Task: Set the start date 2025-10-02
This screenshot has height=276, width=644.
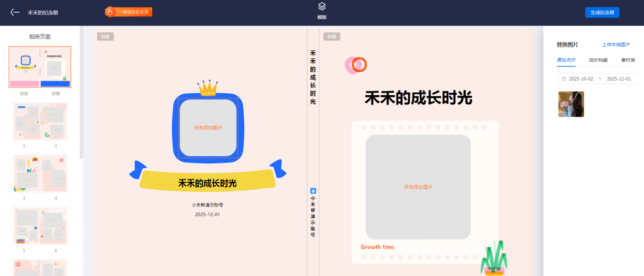Action: [581, 79]
